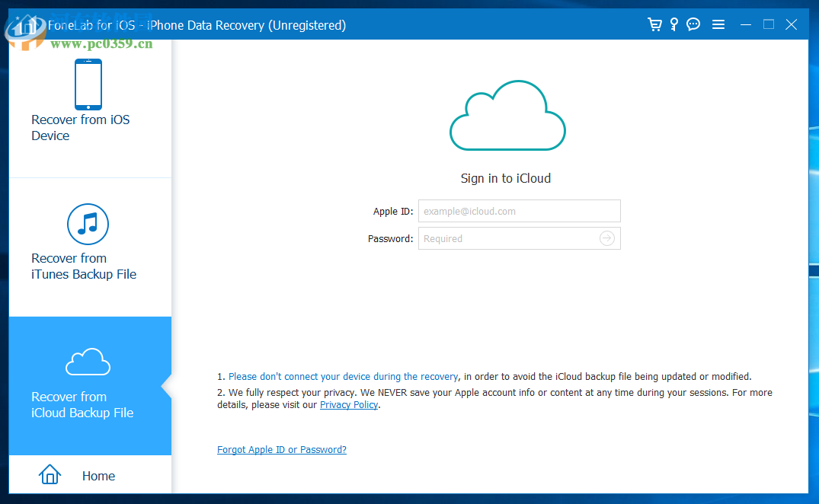Close the FoneLab window

point(792,24)
